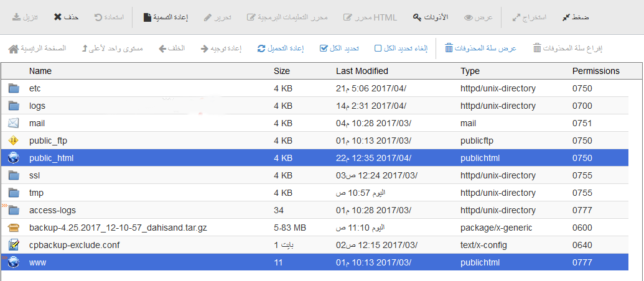Viewport: 644px width, 281px height.
Task: Open the HTML editor (محرر HTML)
Action: point(370,17)
